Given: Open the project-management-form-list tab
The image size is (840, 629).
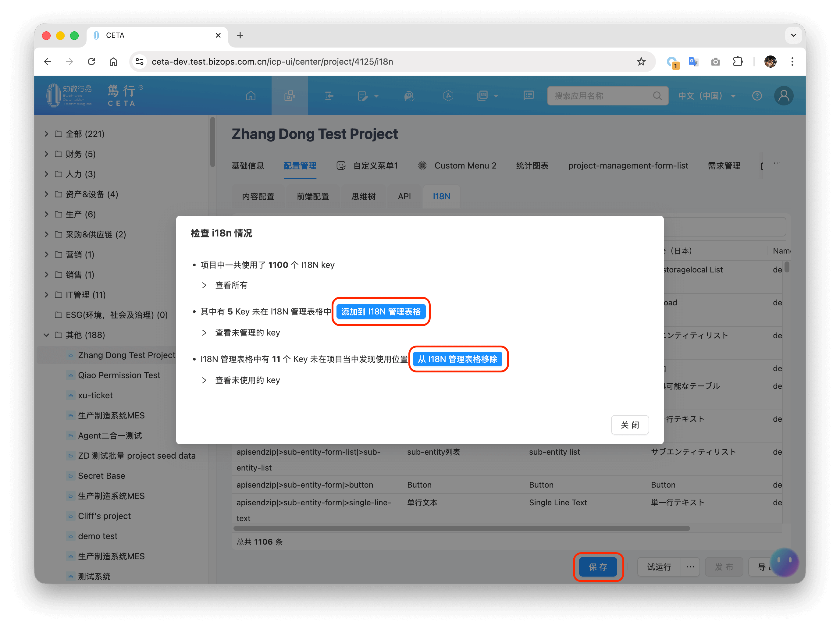Looking at the screenshot, I should point(628,165).
